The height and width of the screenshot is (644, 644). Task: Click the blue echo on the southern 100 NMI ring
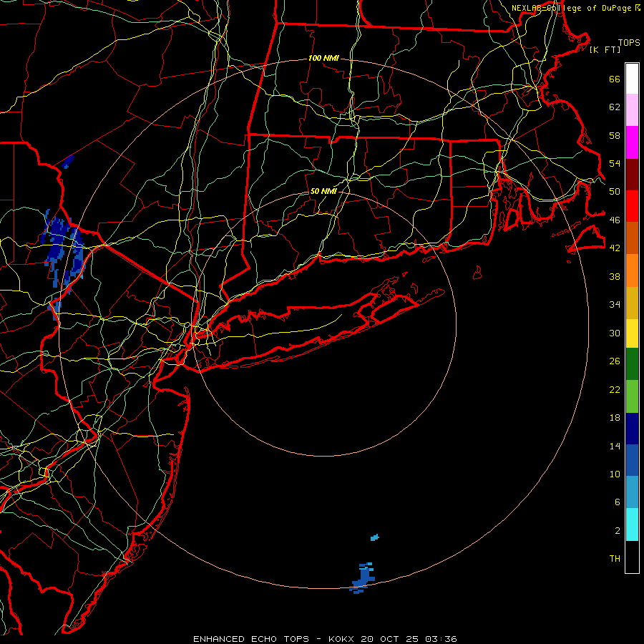(x=362, y=578)
